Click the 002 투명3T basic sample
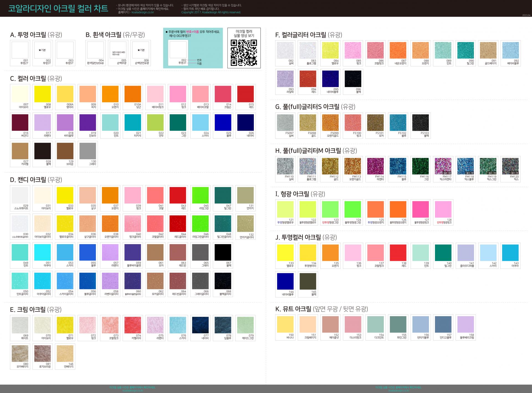 click(42, 50)
